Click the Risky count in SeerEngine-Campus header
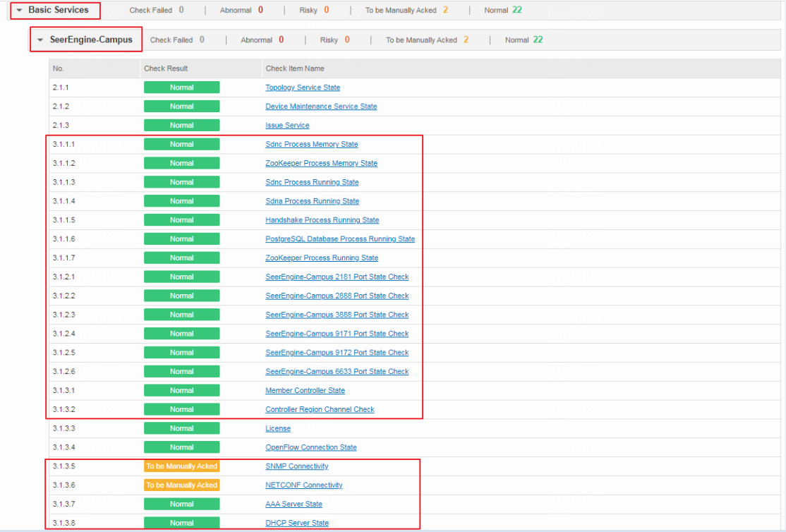The width and height of the screenshot is (786, 532). coord(347,40)
